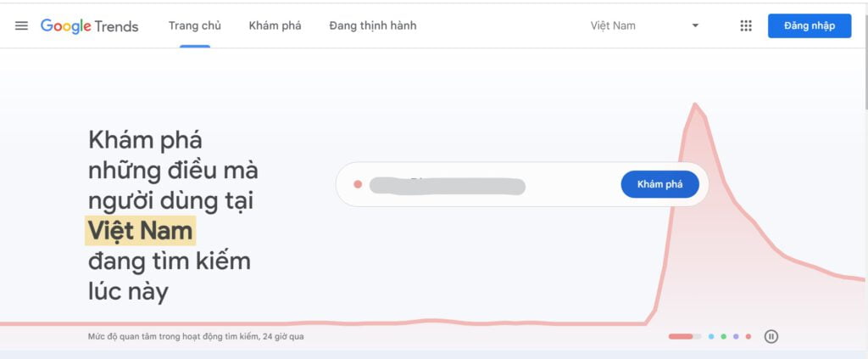Click the blue Khám phá search button
Viewport: 868px width, 359px height.
tap(659, 184)
